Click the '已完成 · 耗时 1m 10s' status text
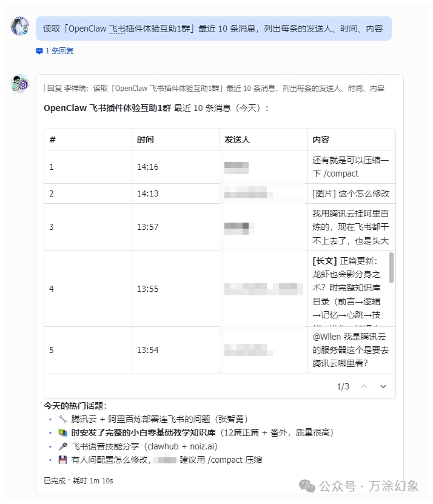Image resolution: width=433 pixels, height=504 pixels. 78,481
